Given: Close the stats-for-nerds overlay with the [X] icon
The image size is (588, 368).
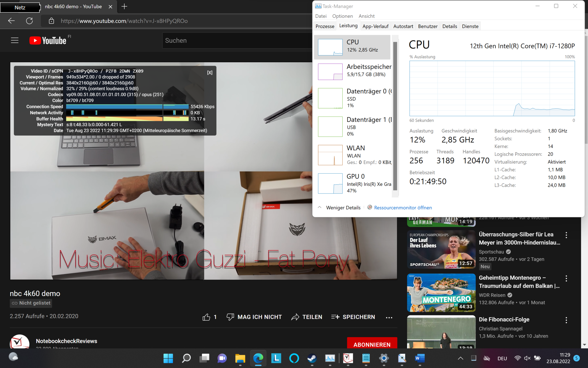Looking at the screenshot, I should (210, 73).
